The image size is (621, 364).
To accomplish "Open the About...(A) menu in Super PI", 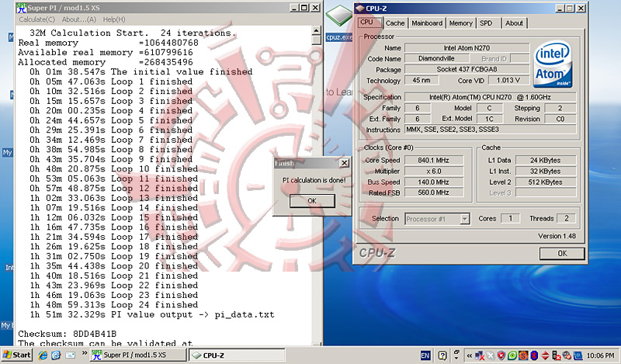I will (x=79, y=19).
